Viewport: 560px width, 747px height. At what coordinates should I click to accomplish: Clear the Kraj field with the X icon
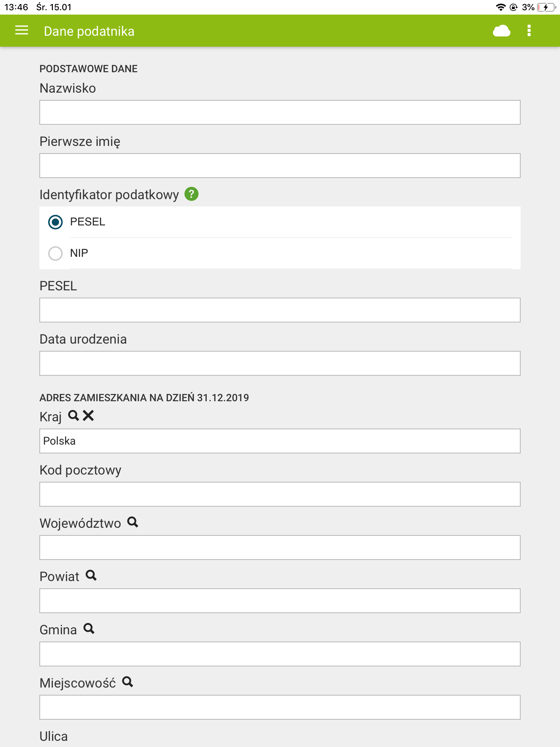pos(87,416)
